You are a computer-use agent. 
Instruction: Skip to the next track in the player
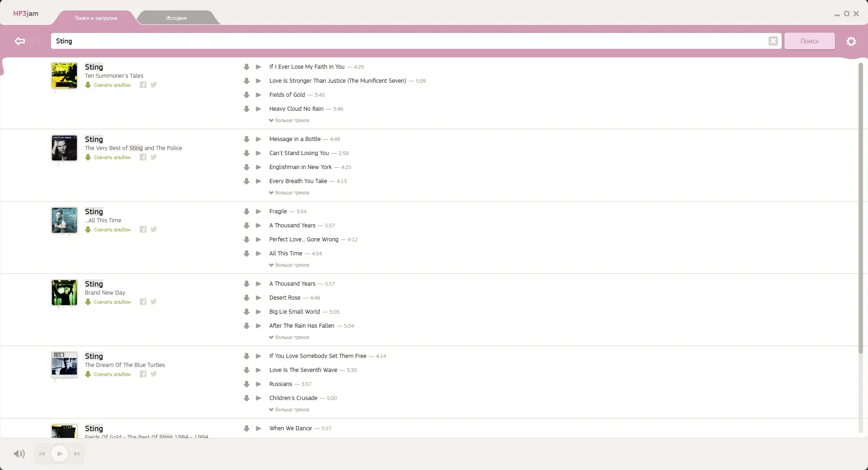[77, 454]
